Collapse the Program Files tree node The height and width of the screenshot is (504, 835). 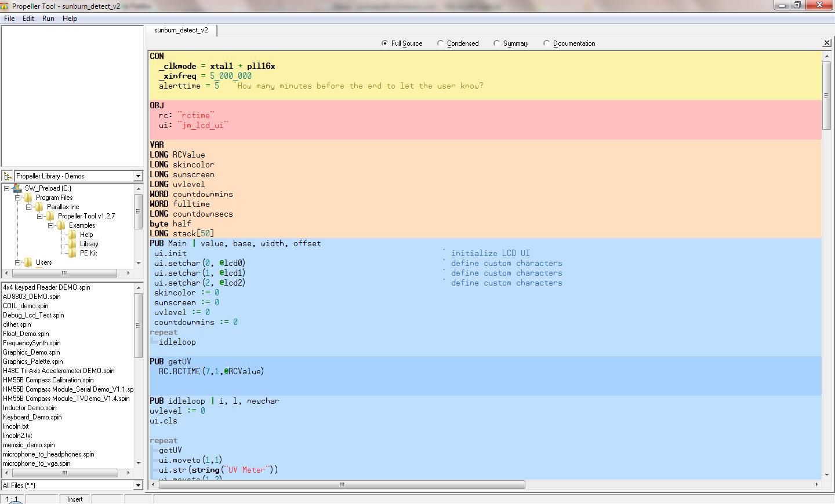[17, 198]
